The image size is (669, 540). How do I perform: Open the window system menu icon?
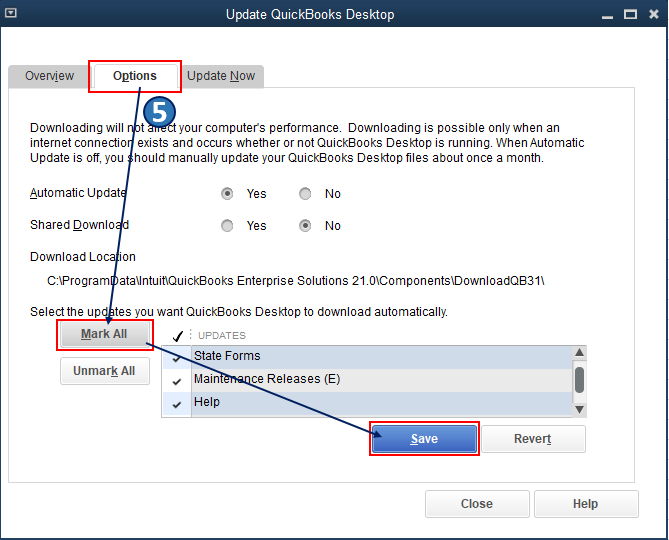[x=11, y=13]
